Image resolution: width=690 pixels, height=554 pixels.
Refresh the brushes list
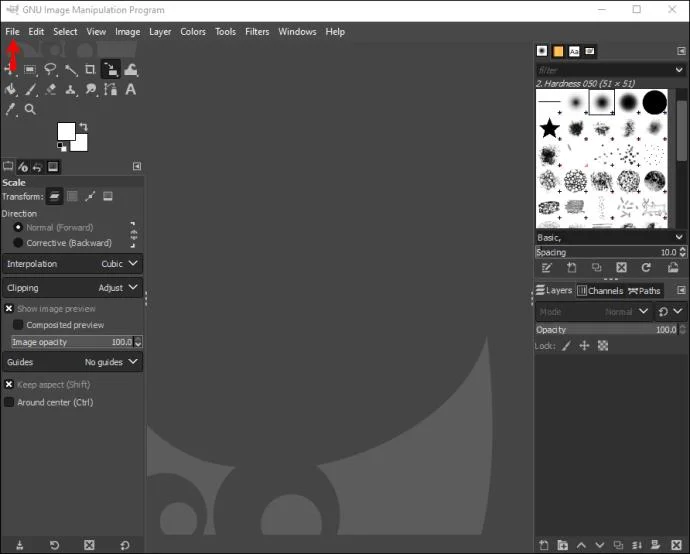tap(646, 268)
